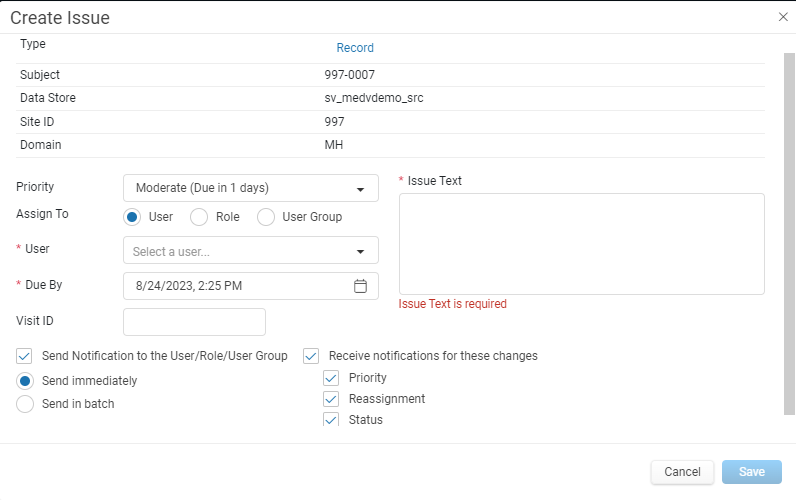Uncheck the Status notification checkbox
This screenshot has width=796, height=500.
tap(331, 419)
